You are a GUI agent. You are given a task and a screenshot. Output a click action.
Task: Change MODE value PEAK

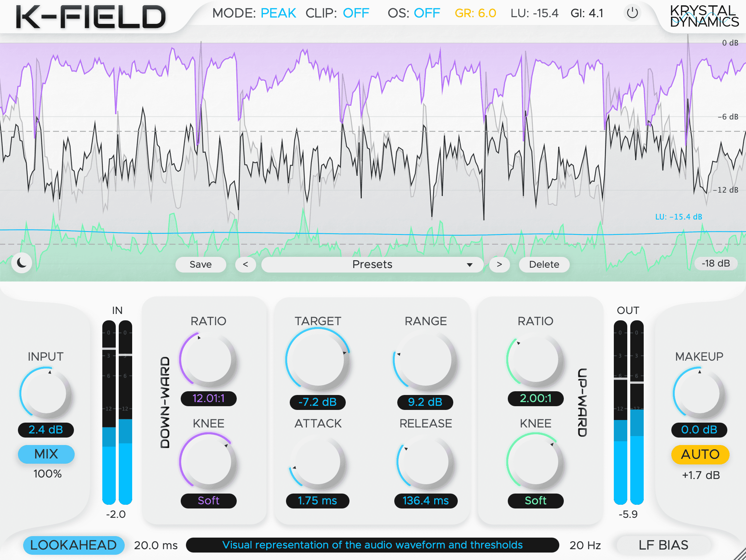tap(278, 13)
